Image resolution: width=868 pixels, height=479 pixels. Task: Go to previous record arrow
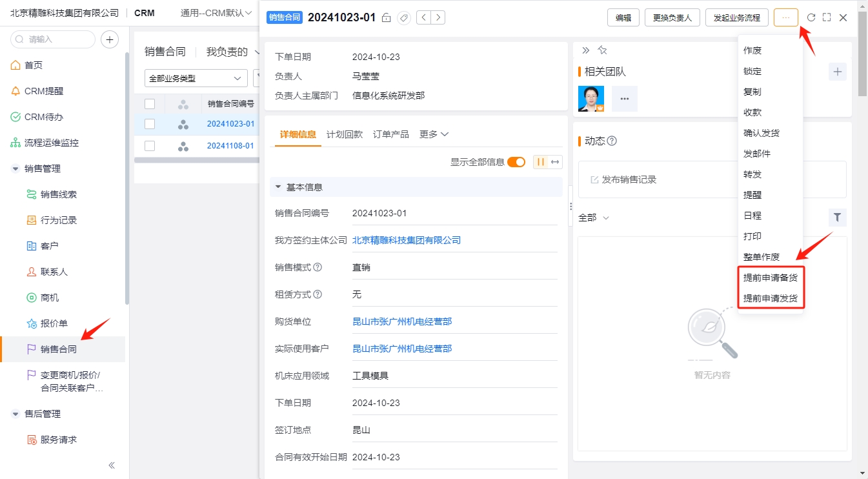(x=424, y=17)
